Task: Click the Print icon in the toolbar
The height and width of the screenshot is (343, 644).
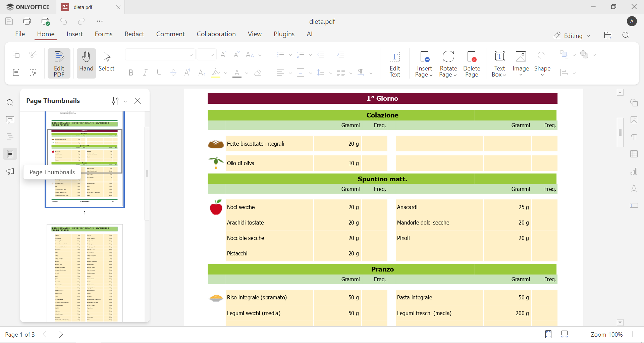Action: (27, 21)
